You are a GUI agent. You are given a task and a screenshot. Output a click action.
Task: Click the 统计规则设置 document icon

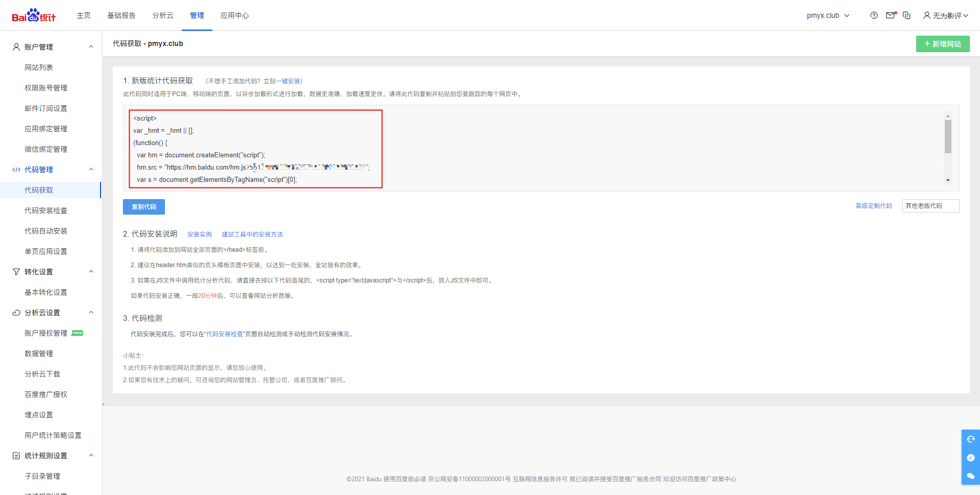click(16, 456)
